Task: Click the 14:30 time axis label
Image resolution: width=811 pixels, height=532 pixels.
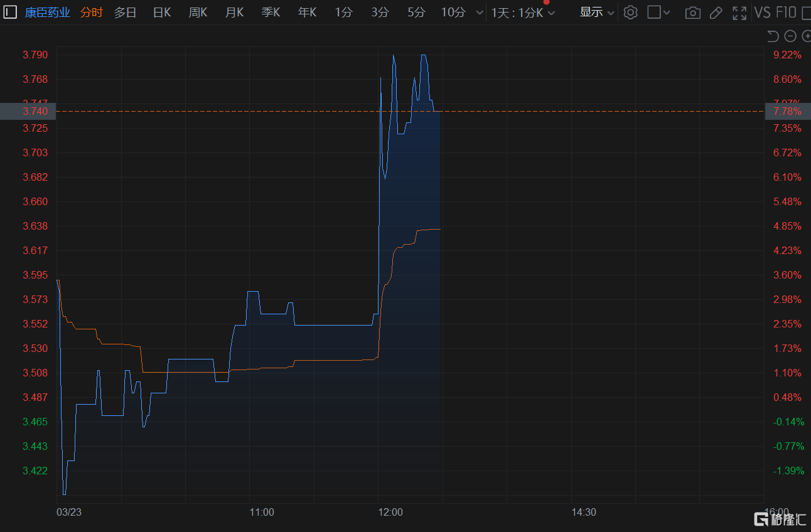Action: coord(584,512)
